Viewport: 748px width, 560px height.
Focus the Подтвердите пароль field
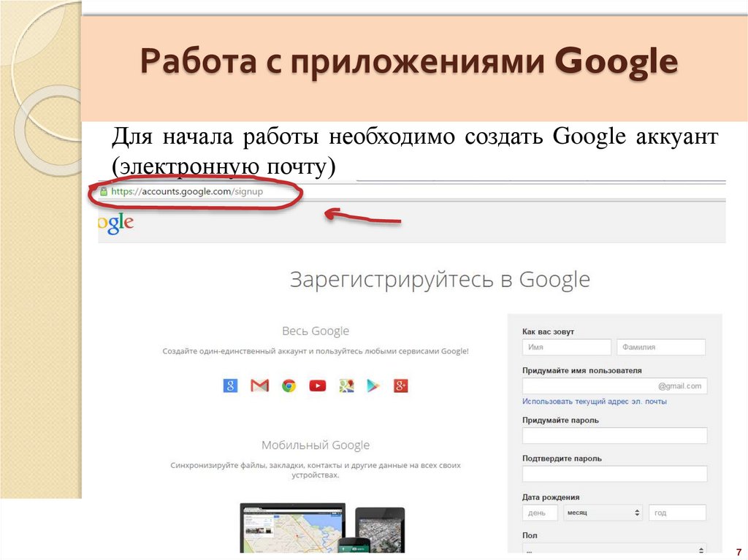614,474
